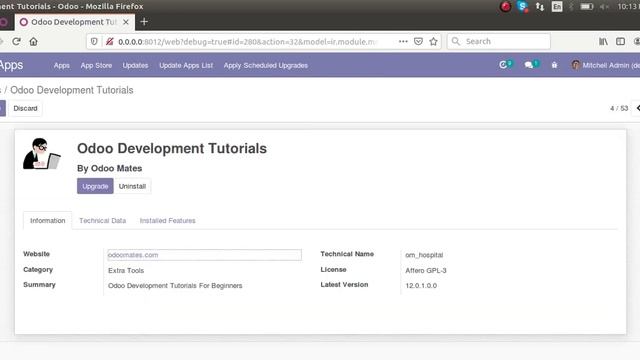Select Update Apps List
This screenshot has width=640, height=360.
click(186, 65)
